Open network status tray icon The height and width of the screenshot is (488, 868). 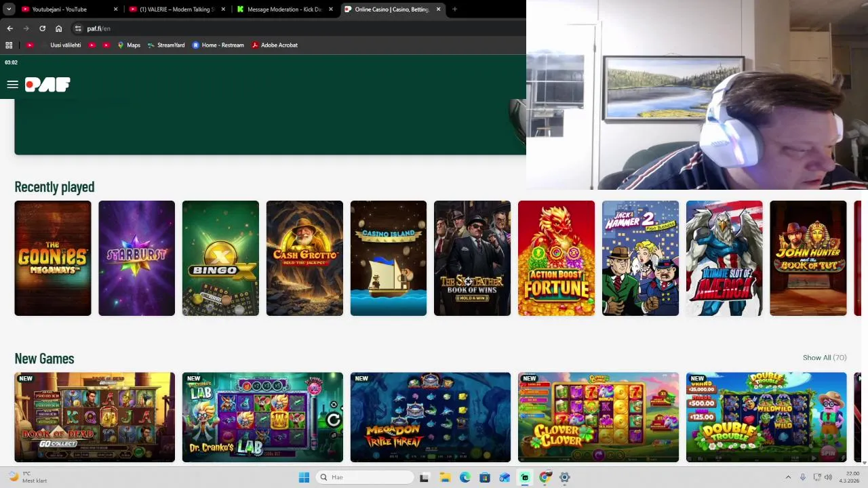coord(817,477)
